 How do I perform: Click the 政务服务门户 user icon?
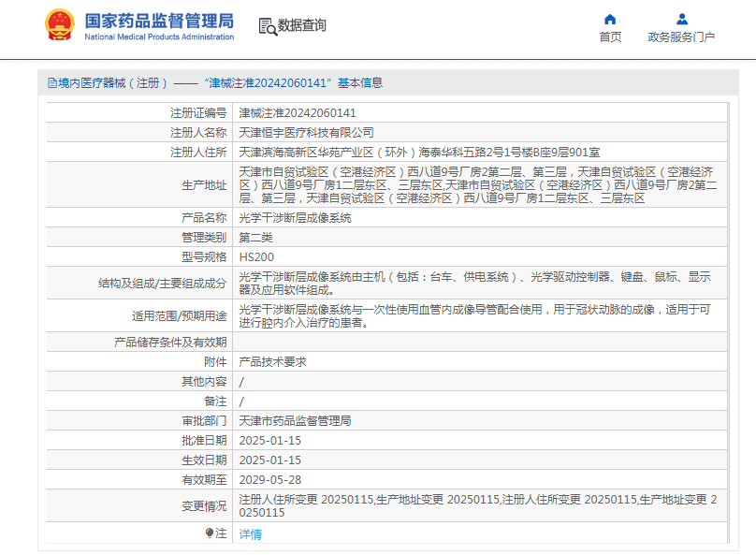coord(682,20)
